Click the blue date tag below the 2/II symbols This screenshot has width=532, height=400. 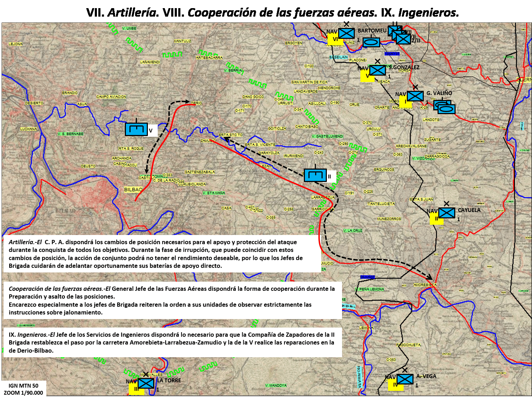pos(392,54)
